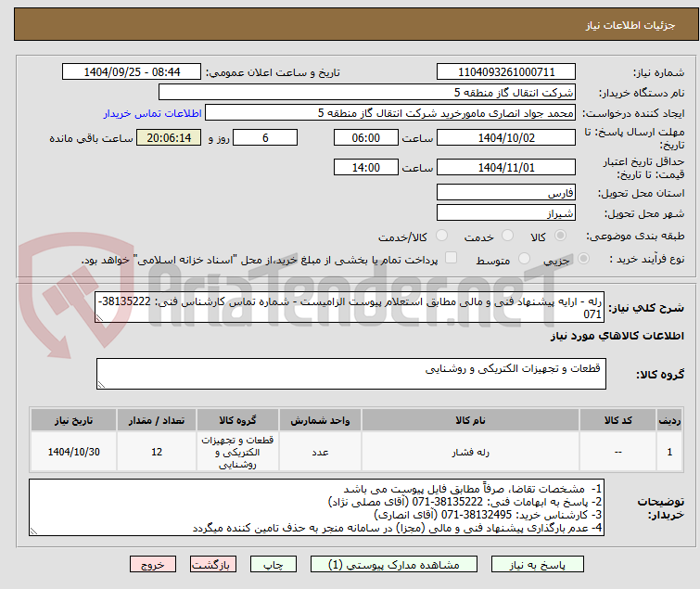Click the شرح کلی نیاز description textarea

(350, 307)
